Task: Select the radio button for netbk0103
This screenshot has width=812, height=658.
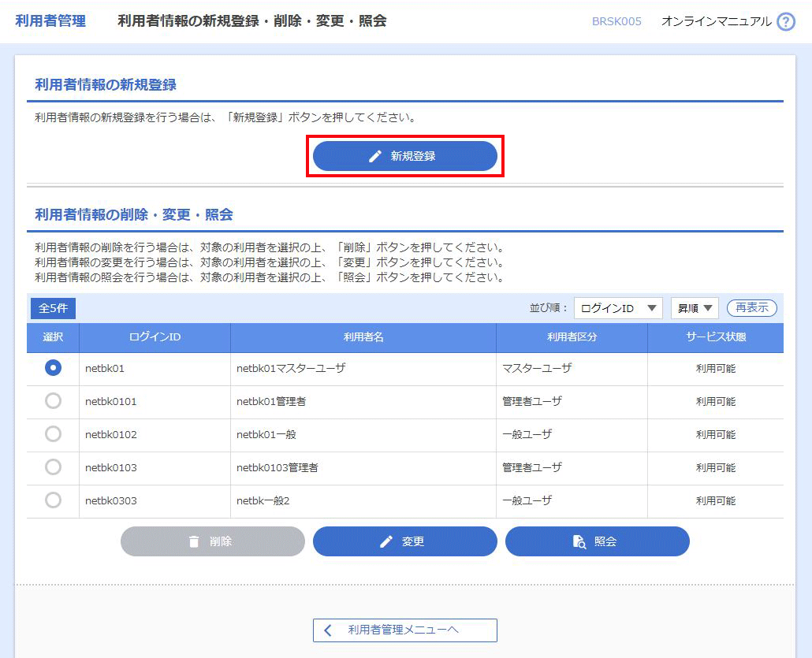Action: coord(53,467)
